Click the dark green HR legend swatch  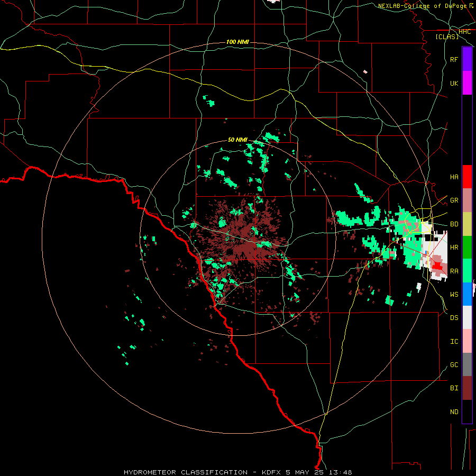pyautogui.click(x=467, y=248)
